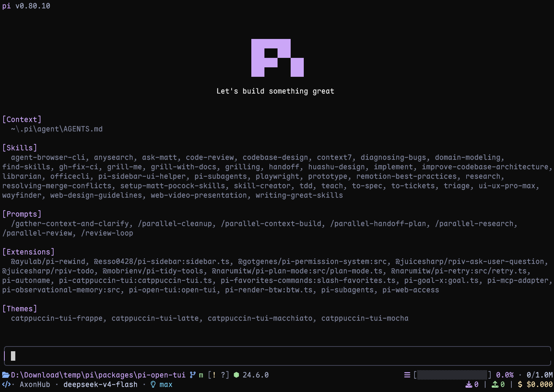The width and height of the screenshot is (554, 392).
Task: Click the resolving-merge-conflicts skill name
Action: point(57,186)
